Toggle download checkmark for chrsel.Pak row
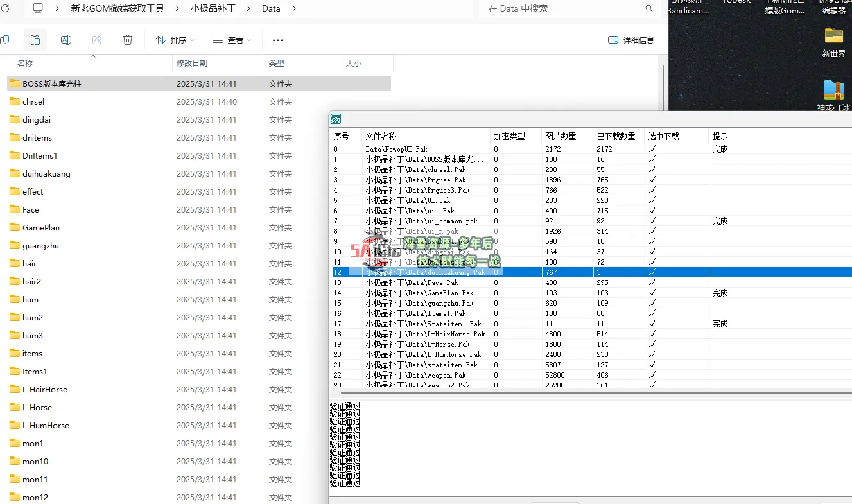This screenshot has height=504, width=852. point(652,169)
